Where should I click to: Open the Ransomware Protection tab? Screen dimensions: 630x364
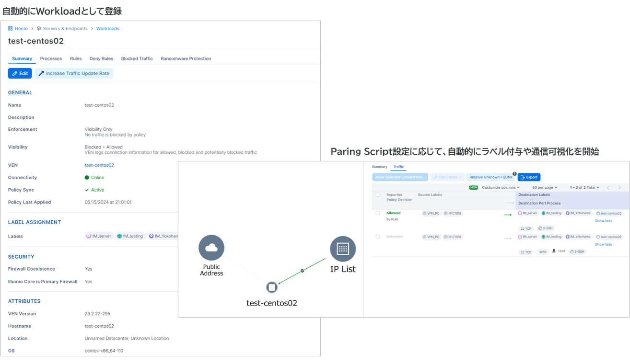point(186,58)
